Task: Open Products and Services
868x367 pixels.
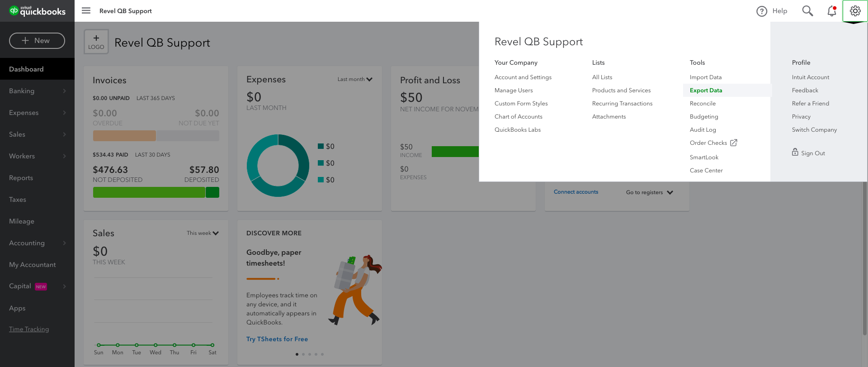Action: [x=621, y=91]
